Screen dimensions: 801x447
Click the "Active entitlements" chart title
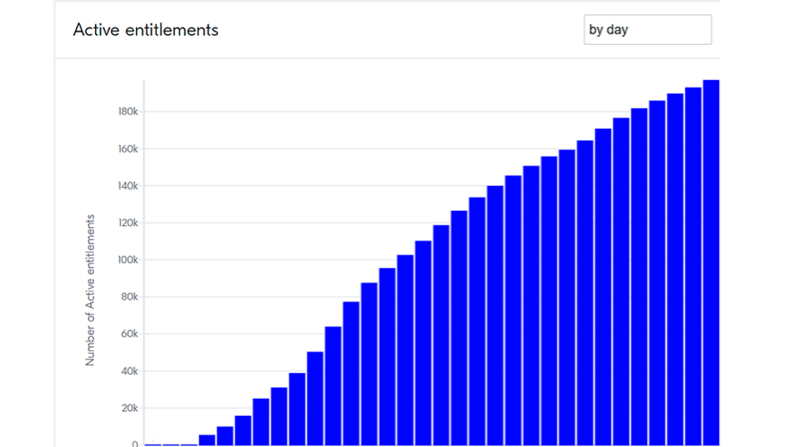coord(146,30)
